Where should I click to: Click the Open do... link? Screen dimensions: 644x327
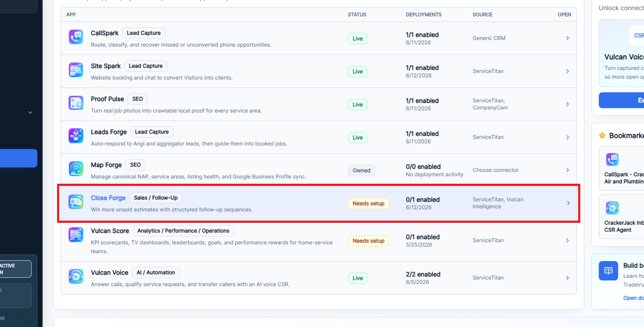point(633,298)
